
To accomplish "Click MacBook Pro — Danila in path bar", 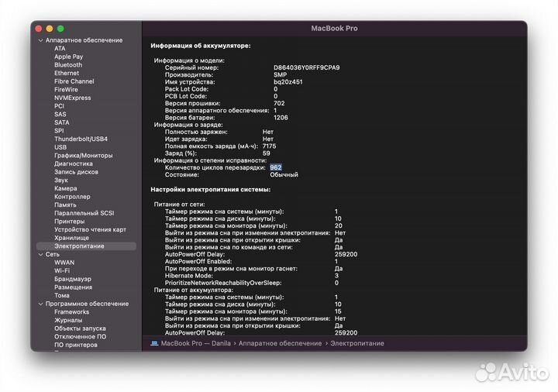I will coord(196,343).
